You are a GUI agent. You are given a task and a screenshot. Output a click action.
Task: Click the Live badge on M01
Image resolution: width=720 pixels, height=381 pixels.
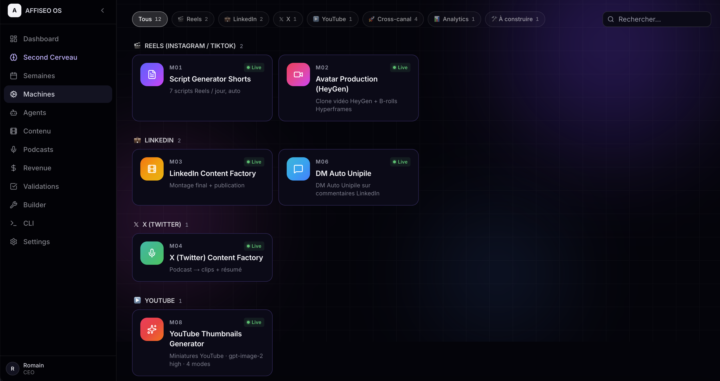tap(254, 67)
